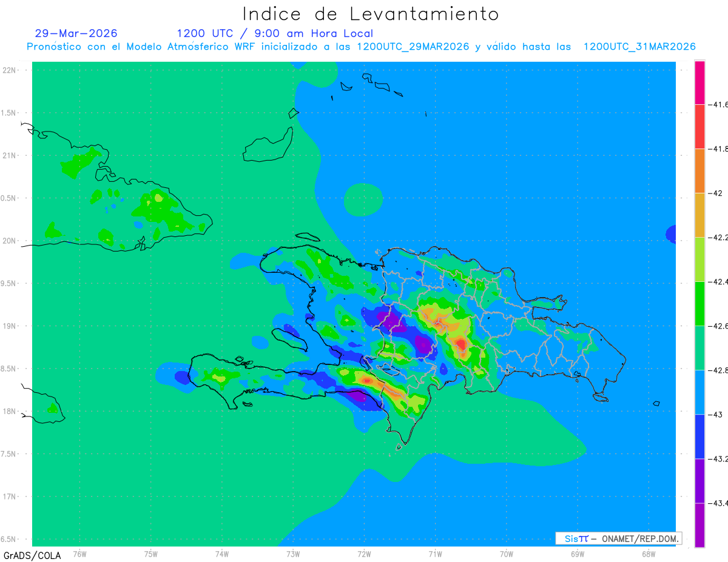This screenshot has height=562, width=728.
Task: Click the -42.6 value on the color bar
Action: click(x=720, y=326)
